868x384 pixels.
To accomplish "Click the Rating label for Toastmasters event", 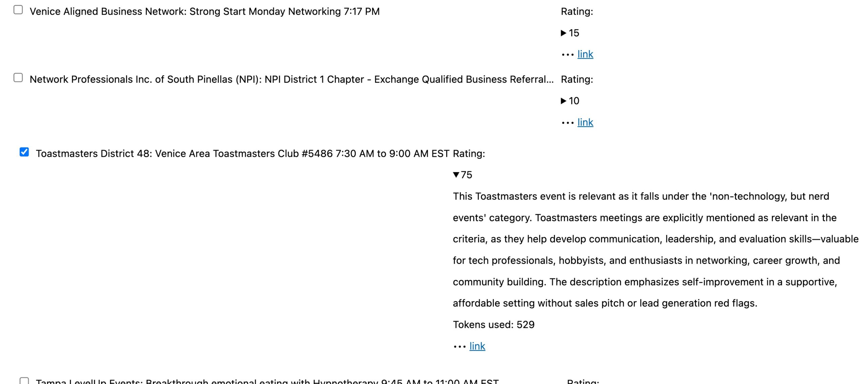I will [x=469, y=154].
